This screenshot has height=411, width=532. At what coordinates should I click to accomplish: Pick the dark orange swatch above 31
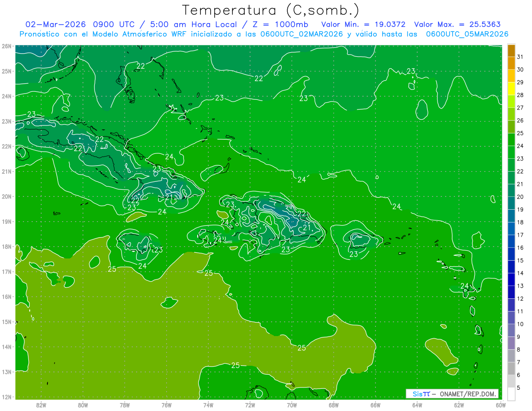[511, 51]
